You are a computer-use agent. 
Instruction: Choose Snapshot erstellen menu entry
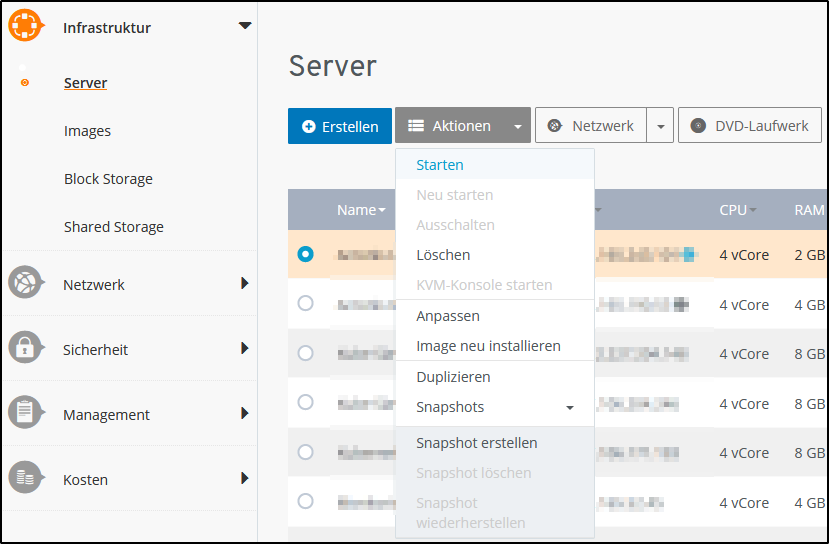(495, 442)
